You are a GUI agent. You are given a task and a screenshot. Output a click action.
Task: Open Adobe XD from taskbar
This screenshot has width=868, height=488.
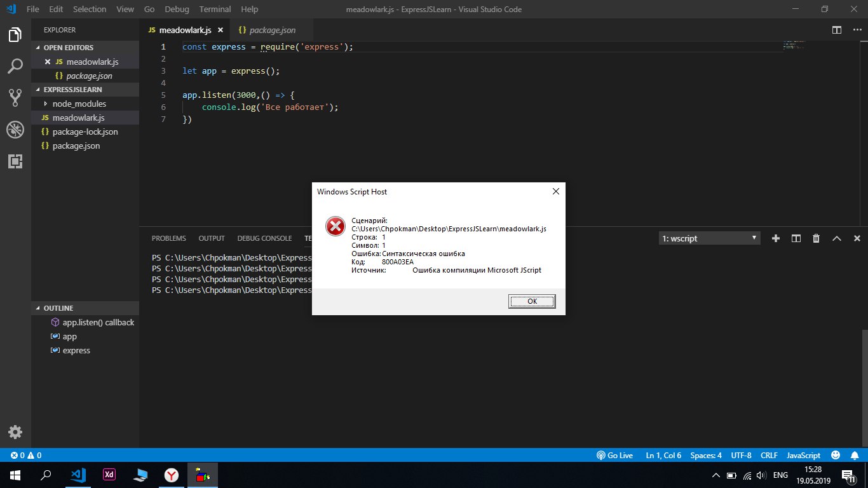pos(109,475)
